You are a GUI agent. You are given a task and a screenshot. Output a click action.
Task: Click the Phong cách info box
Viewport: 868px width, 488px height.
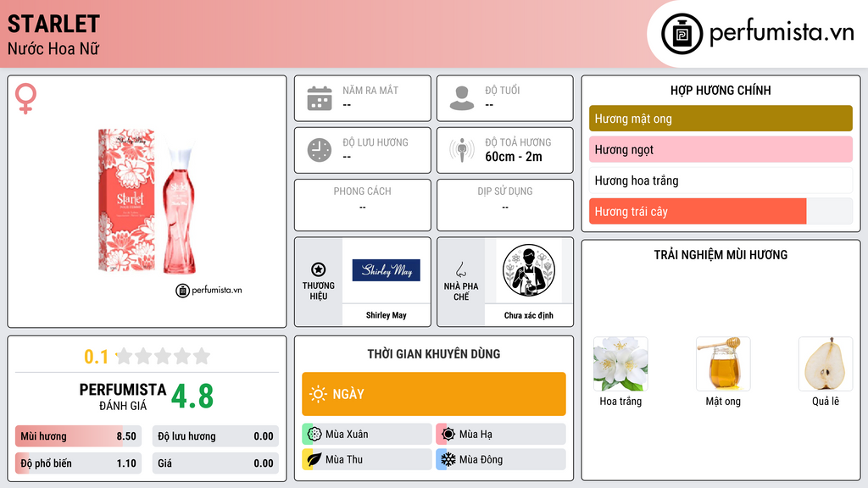(363, 205)
